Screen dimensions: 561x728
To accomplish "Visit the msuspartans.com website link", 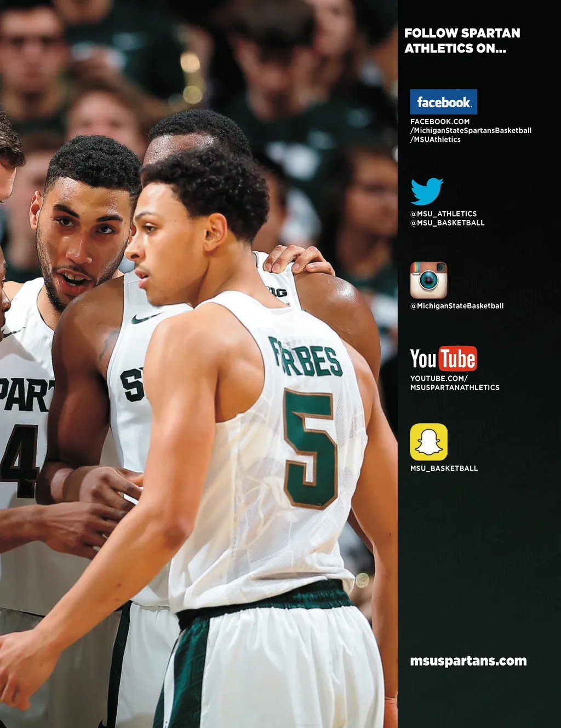I will [468, 661].
